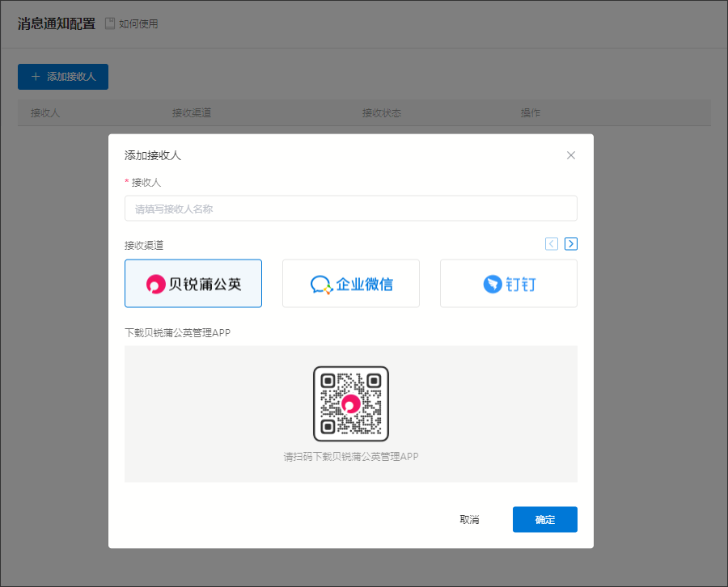Click the 添加接收人 button in background
The width and height of the screenshot is (728, 587).
(x=62, y=77)
